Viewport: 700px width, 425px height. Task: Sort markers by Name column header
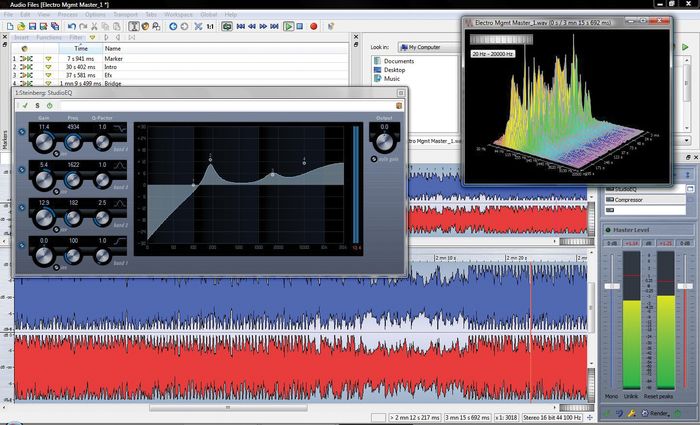(113, 48)
